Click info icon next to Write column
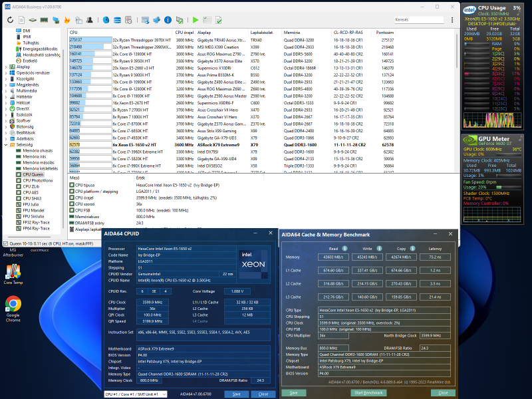532x399 pixels. point(379,248)
